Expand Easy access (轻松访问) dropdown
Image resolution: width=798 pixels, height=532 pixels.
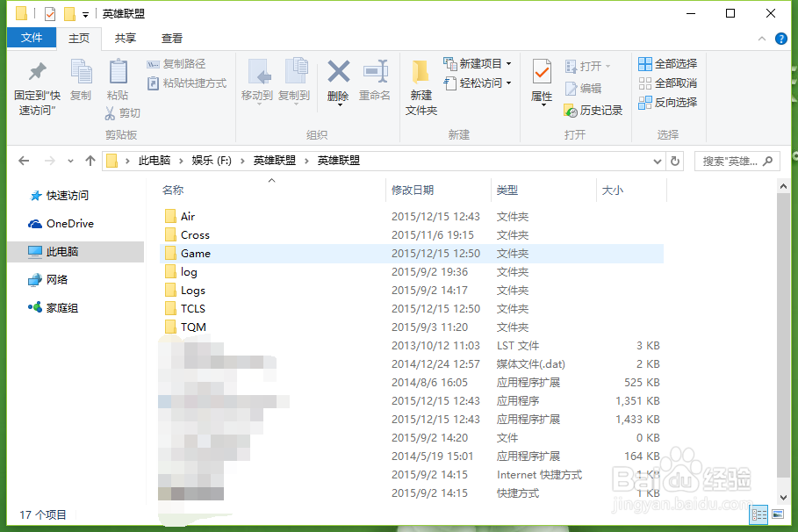[508, 83]
